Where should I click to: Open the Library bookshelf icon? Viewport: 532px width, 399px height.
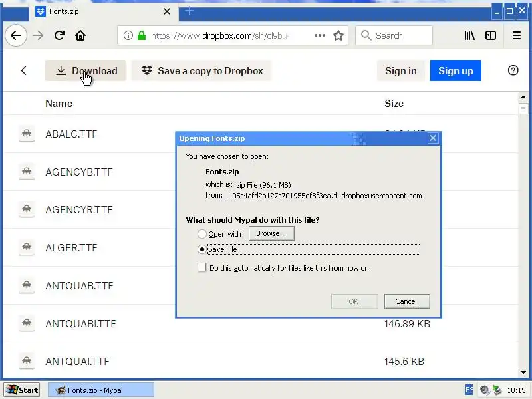click(469, 35)
